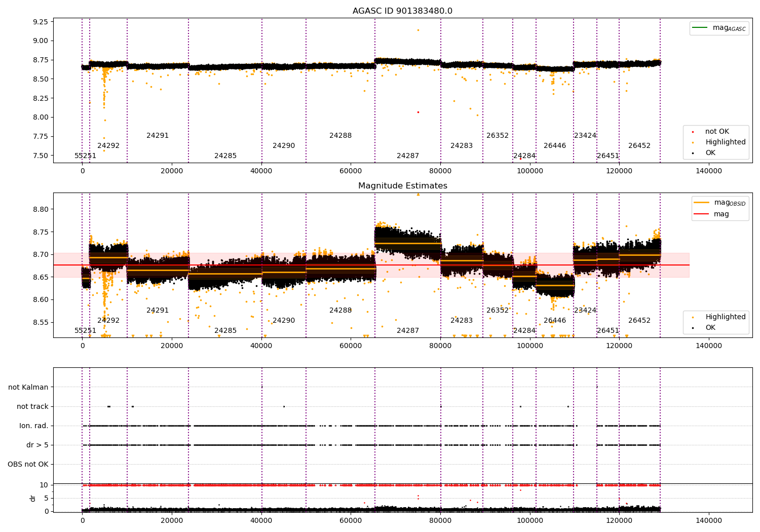Viewport: 760px width, 532px height.
Task: Click the 9.25 y-axis tick in top plot
Action: 40,22
